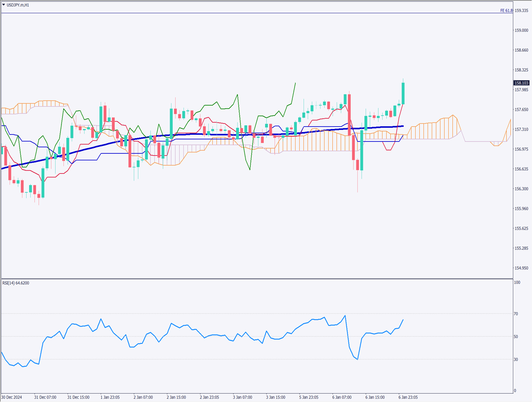Click the 159.335 price axis label
The width and height of the screenshot is (532, 402).
tap(522, 11)
